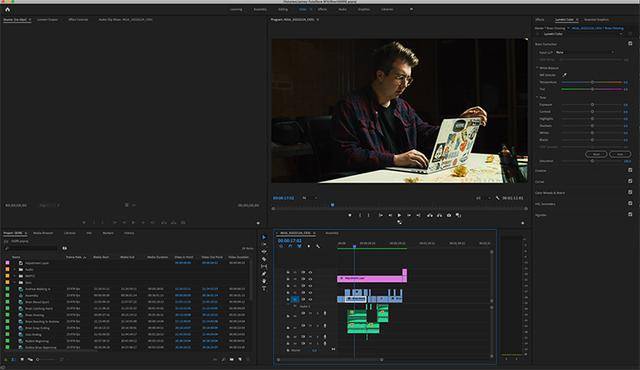Select the Type tool in the toolbar
640x370 pixels.
pos(264,288)
